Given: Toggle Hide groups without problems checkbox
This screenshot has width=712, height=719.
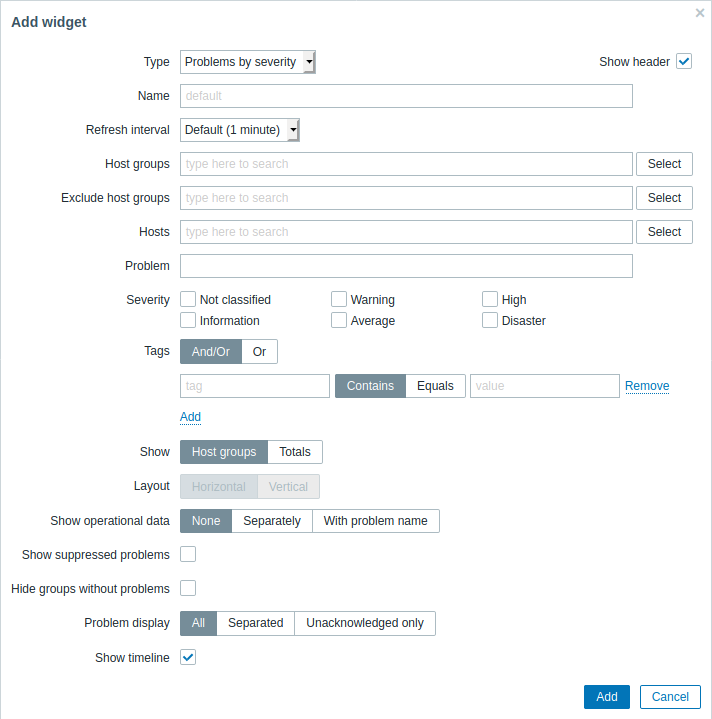Looking at the screenshot, I should tap(188, 588).
